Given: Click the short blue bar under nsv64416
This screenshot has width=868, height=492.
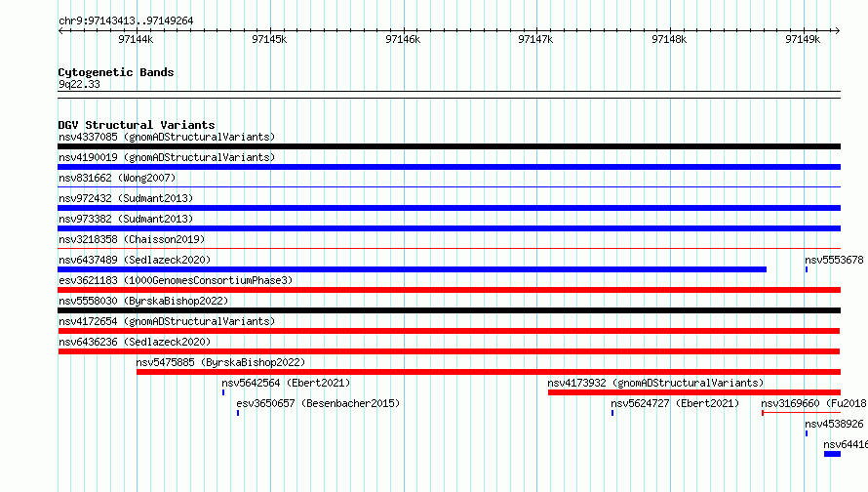Looking at the screenshot, I should [832, 454].
